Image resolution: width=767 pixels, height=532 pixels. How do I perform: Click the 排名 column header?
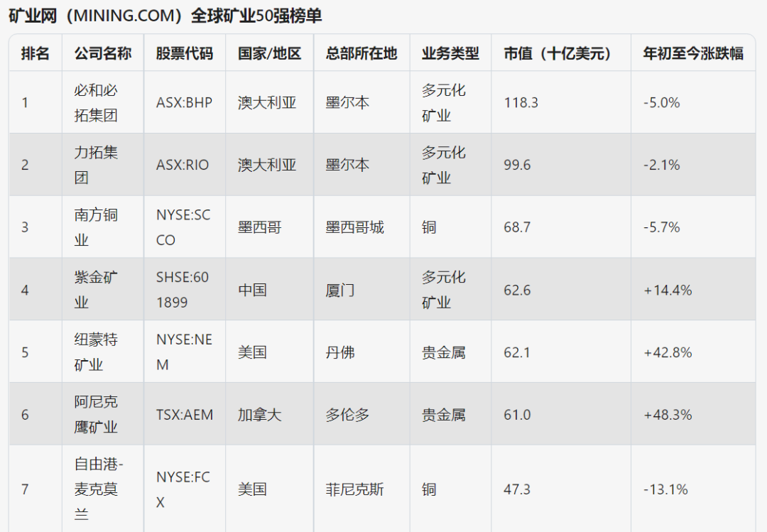(x=36, y=53)
